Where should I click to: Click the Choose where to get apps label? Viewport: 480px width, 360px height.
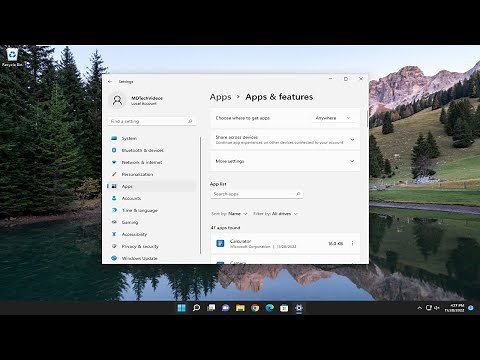coord(243,118)
